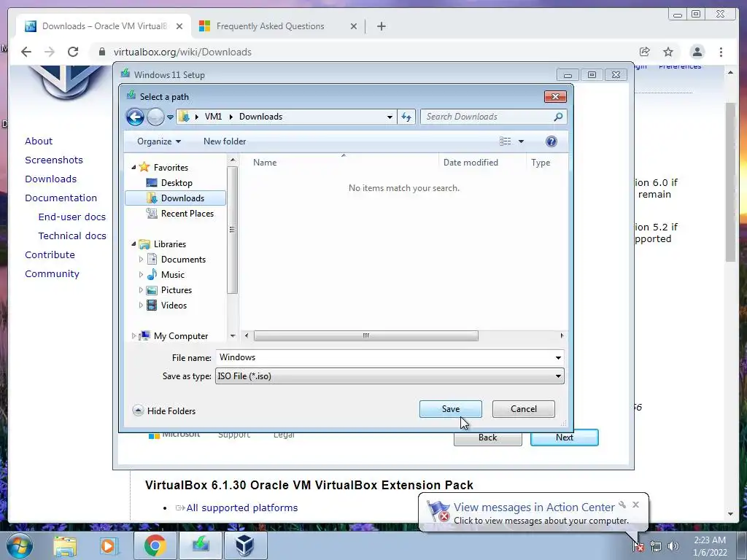Expand the Pictures library
747x560 pixels.
point(141,290)
